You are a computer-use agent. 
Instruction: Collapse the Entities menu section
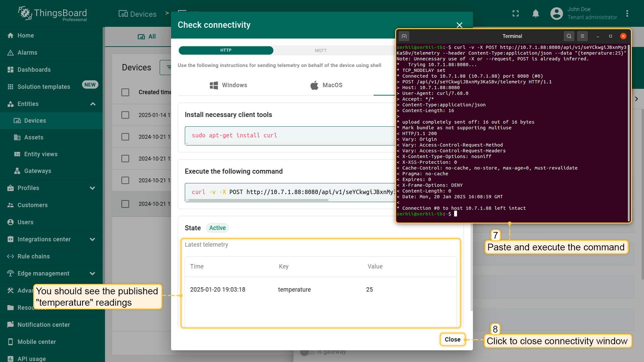[93, 104]
